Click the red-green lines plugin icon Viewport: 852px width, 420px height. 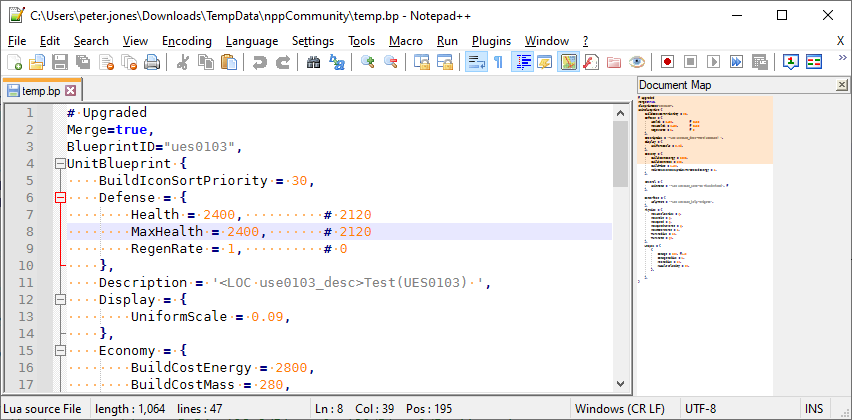click(814, 62)
